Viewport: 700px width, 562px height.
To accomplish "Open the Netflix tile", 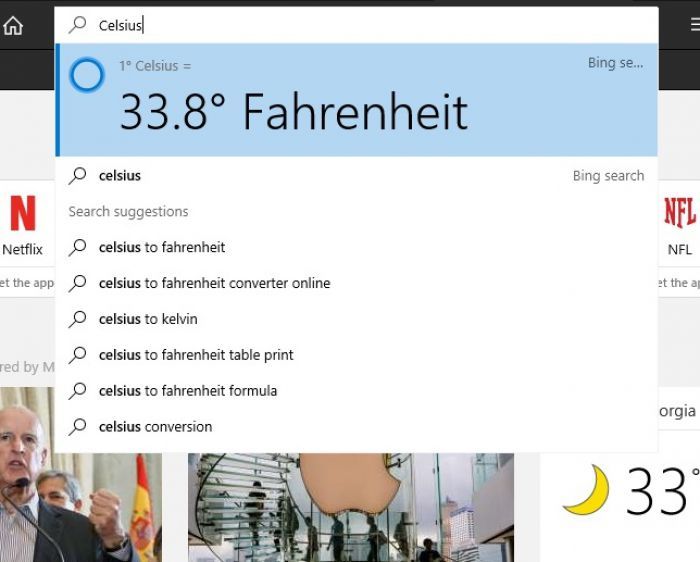I will [x=23, y=225].
